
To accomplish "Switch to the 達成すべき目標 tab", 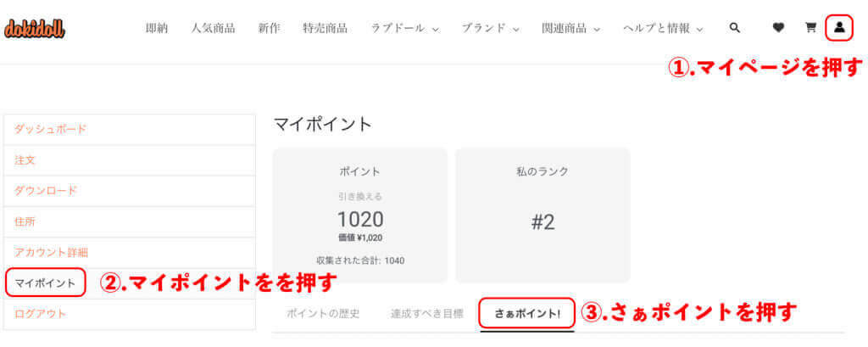I will point(427,313).
